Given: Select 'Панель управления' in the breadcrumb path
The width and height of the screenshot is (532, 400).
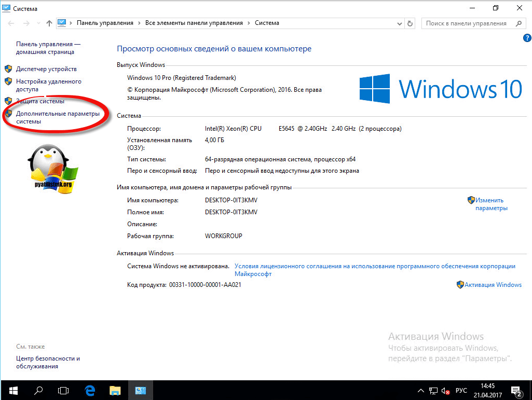Looking at the screenshot, I should point(105,23).
